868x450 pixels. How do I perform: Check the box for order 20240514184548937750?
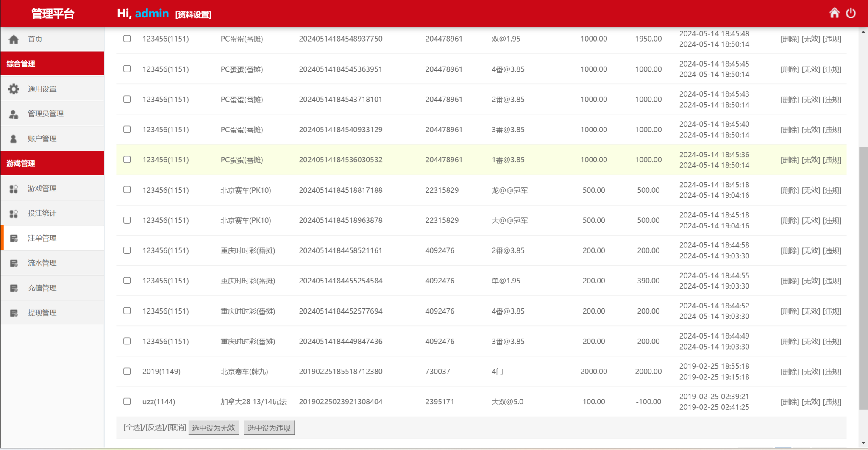tap(127, 39)
